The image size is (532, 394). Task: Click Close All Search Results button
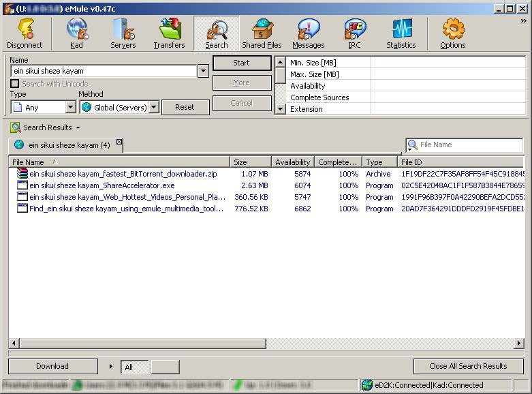click(468, 366)
